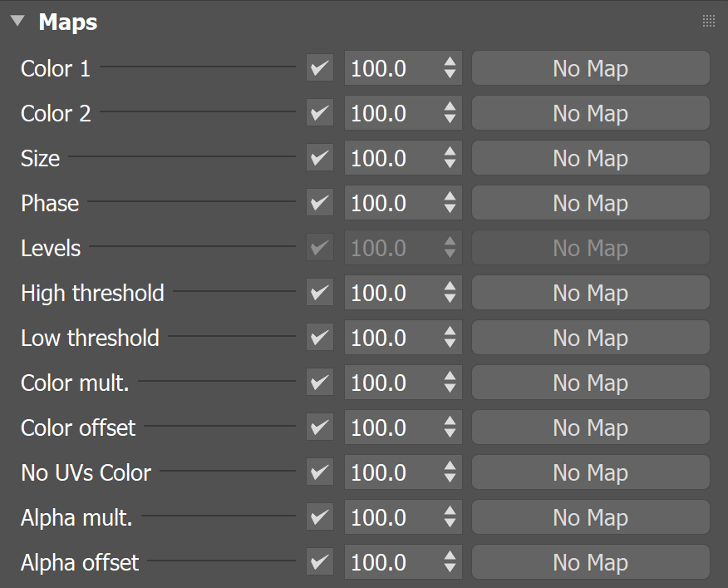The image size is (728, 588).
Task: Click the grip dots icon beside Maps header
Action: (708, 20)
